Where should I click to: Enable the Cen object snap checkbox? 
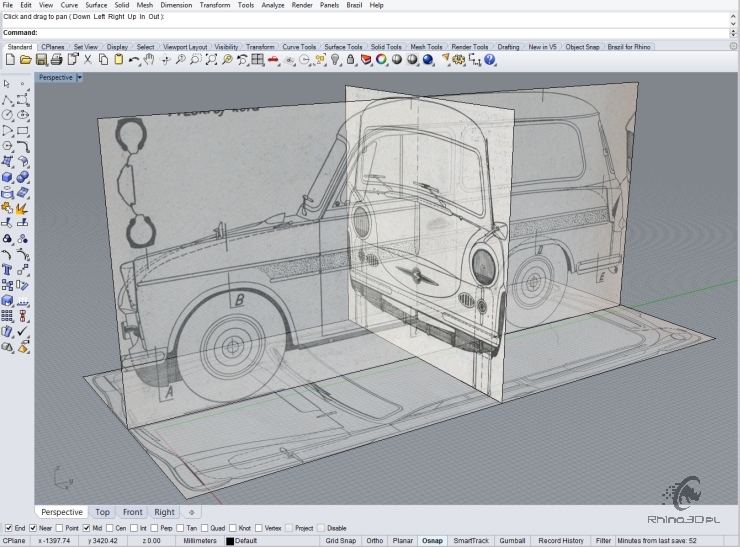[110, 528]
